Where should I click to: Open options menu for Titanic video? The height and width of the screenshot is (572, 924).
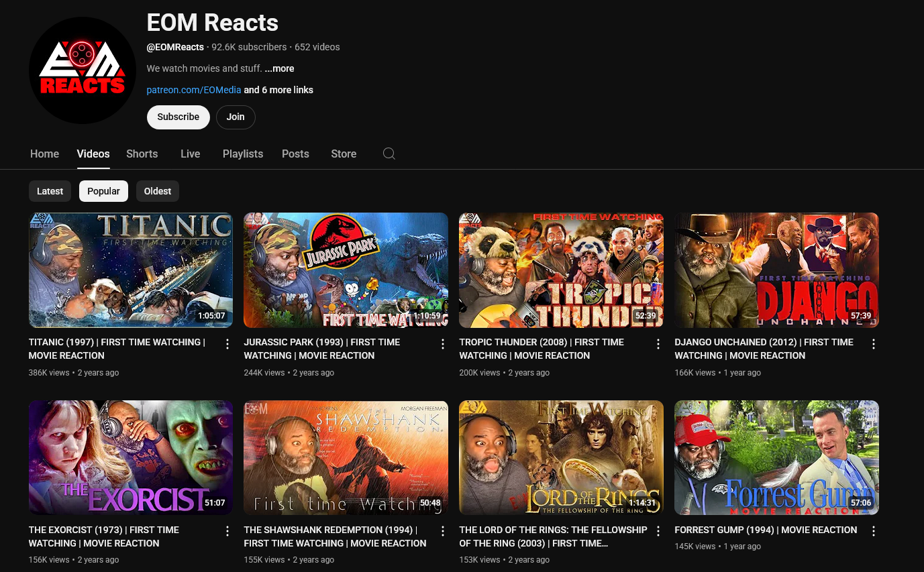pos(227,344)
